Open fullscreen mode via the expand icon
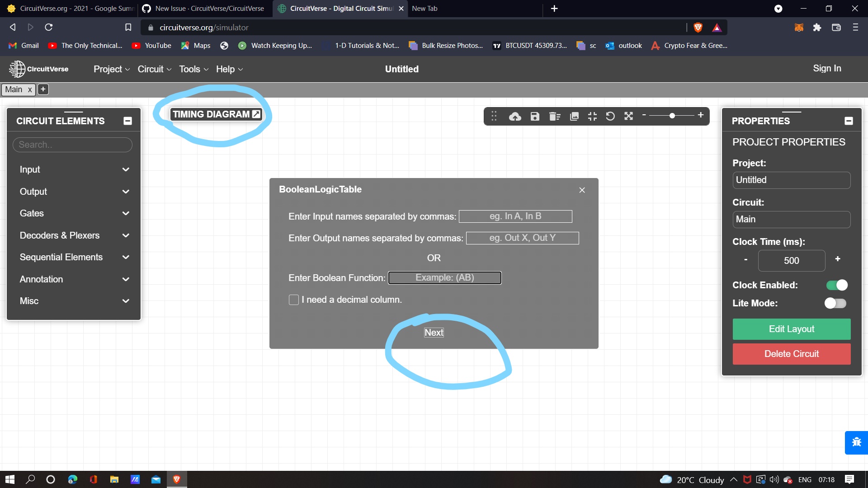Screen dimensions: 868x488 (628, 116)
